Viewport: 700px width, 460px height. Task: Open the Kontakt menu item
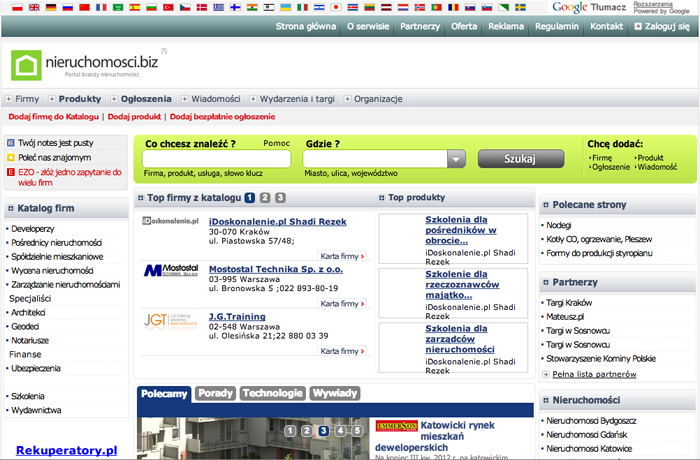(x=606, y=26)
